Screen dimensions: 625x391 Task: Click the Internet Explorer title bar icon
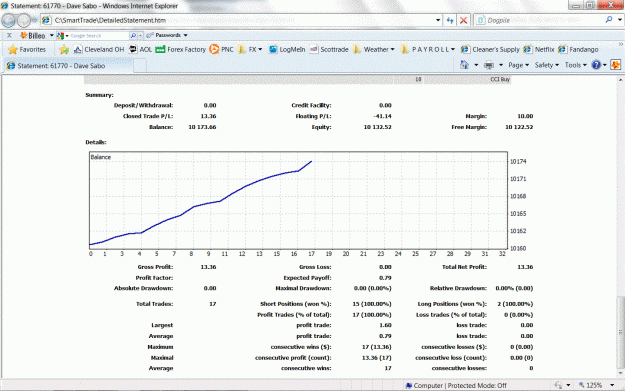point(5,6)
